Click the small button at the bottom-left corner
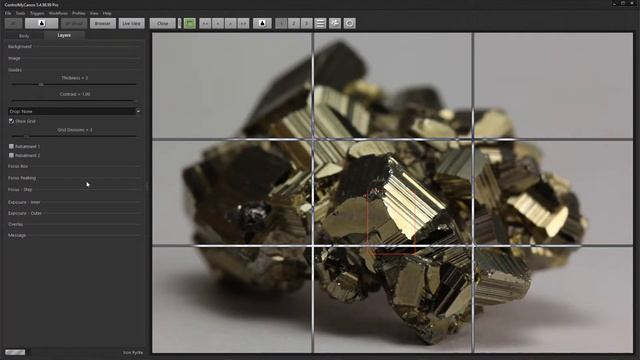The height and width of the screenshot is (360, 640). [15, 352]
